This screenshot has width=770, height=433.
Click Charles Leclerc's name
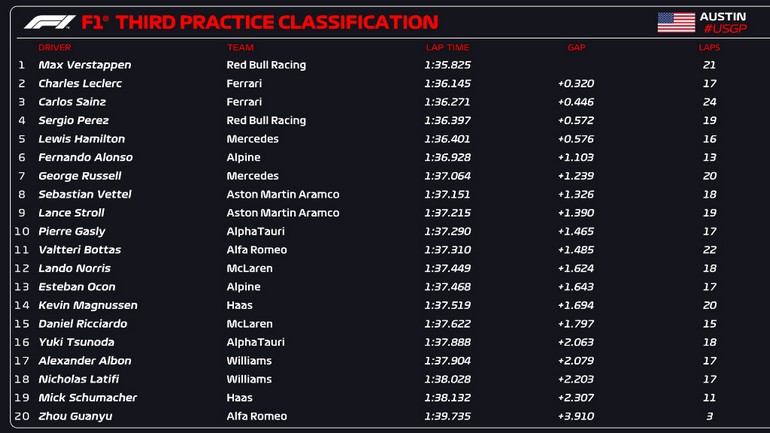pos(79,84)
